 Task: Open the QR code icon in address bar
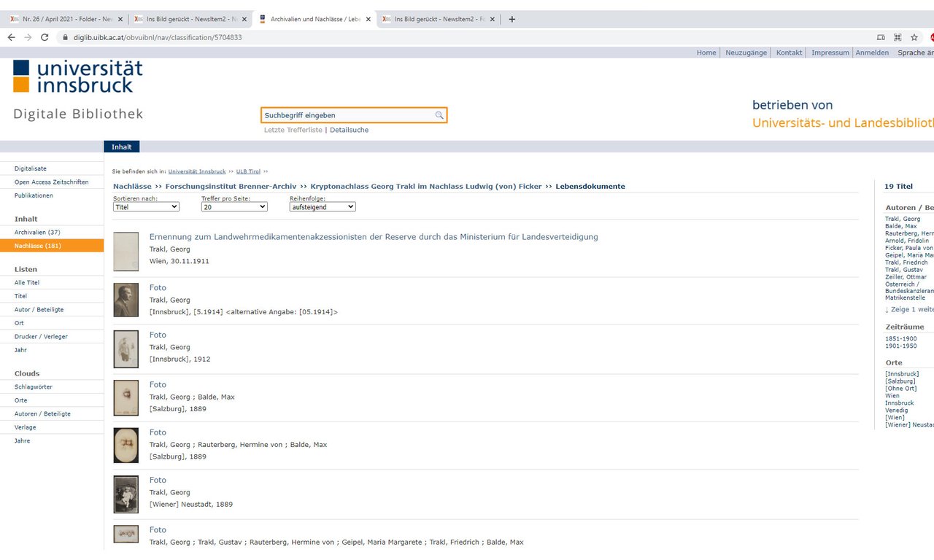click(x=898, y=37)
